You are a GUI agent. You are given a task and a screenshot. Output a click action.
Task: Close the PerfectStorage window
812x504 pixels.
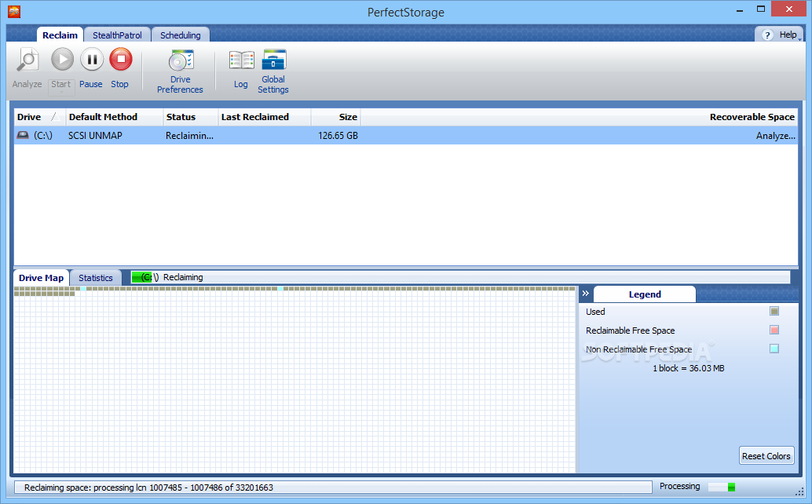788,9
